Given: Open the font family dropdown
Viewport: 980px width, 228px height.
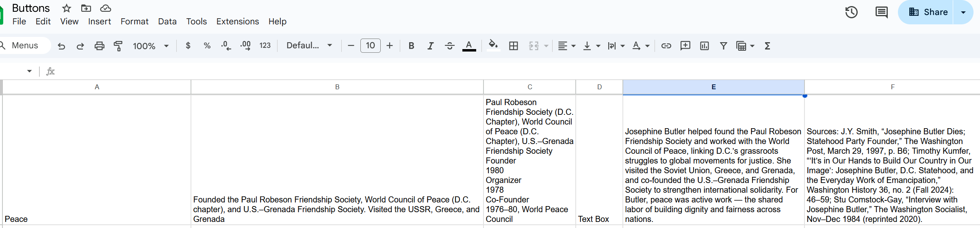Looking at the screenshot, I should coord(309,45).
